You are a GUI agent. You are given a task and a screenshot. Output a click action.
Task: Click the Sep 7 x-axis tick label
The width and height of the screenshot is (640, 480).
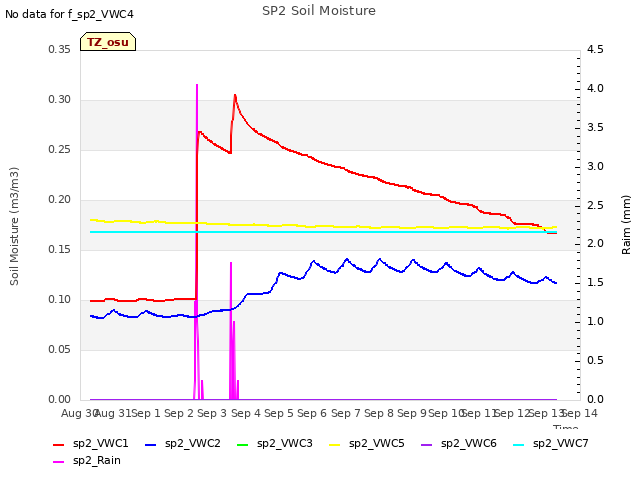point(345,413)
